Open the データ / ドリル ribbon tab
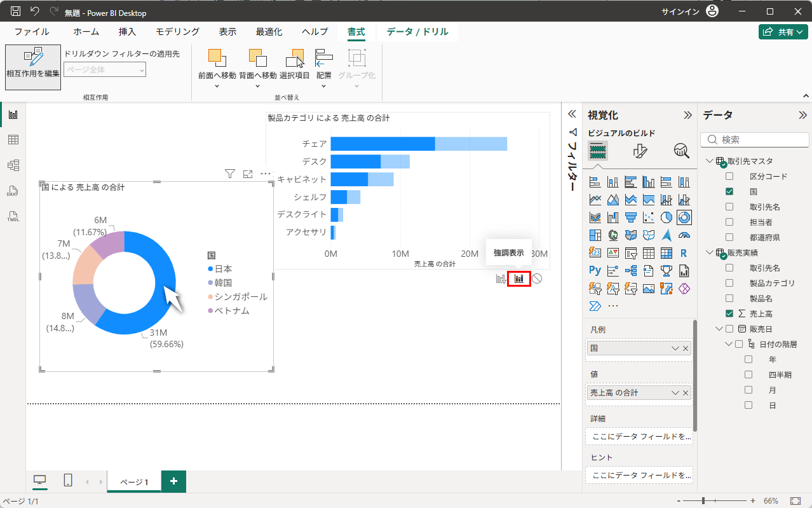This screenshot has height=508, width=812. [417, 32]
